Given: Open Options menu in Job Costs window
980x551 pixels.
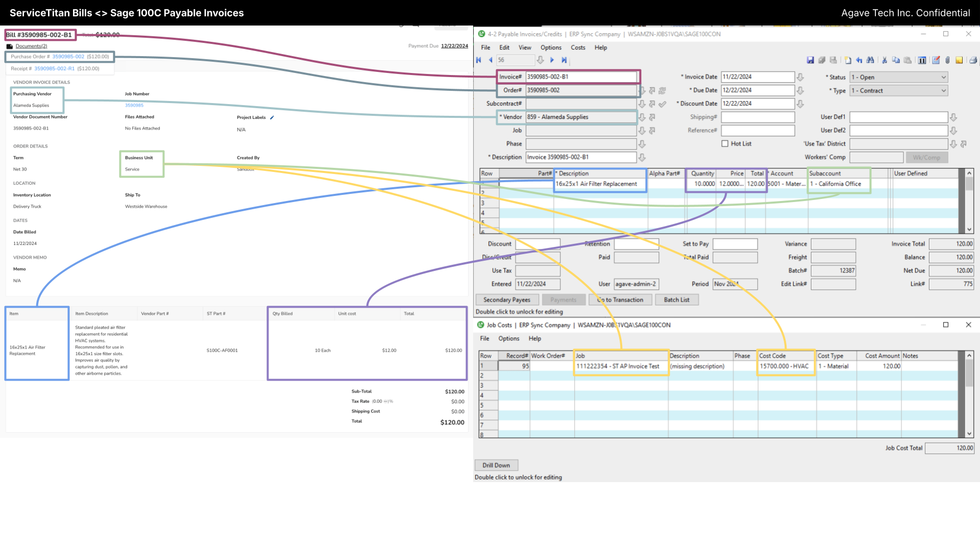Looking at the screenshot, I should coord(509,338).
